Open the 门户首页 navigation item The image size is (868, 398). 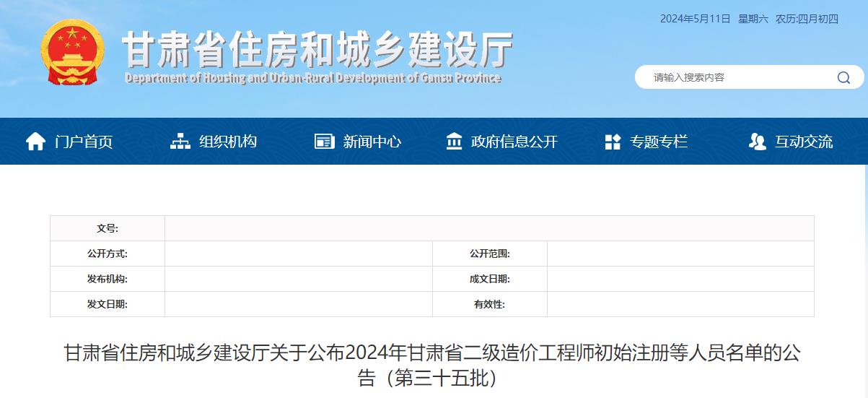click(x=84, y=142)
